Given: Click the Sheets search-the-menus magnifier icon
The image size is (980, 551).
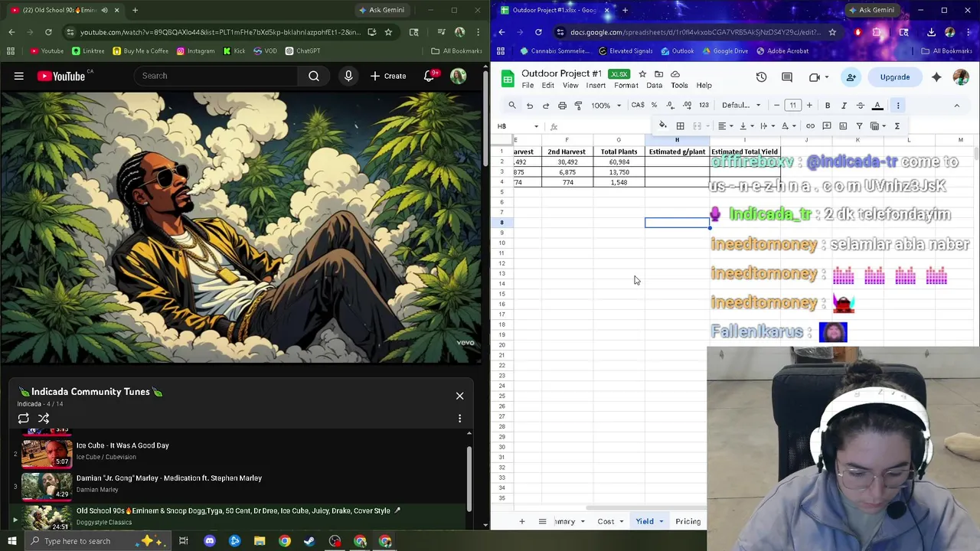Looking at the screenshot, I should [512, 105].
